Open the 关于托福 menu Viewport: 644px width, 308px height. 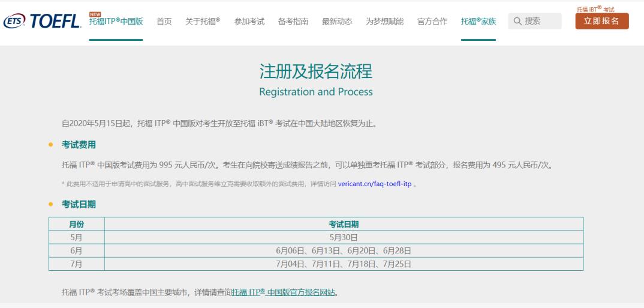[203, 22]
